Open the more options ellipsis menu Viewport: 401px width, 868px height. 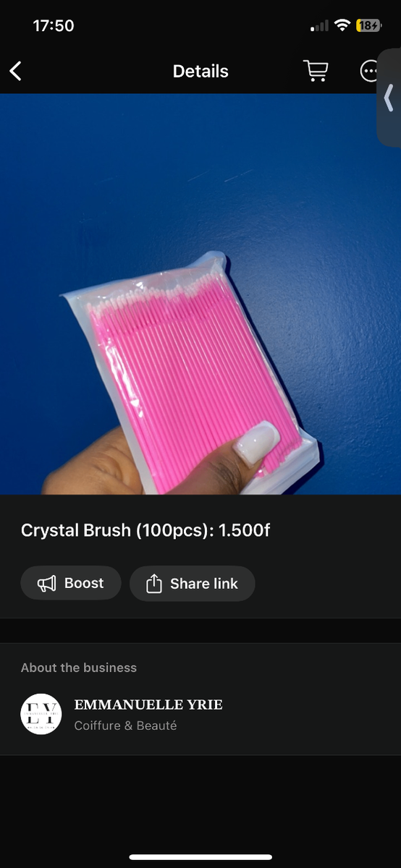tap(370, 71)
